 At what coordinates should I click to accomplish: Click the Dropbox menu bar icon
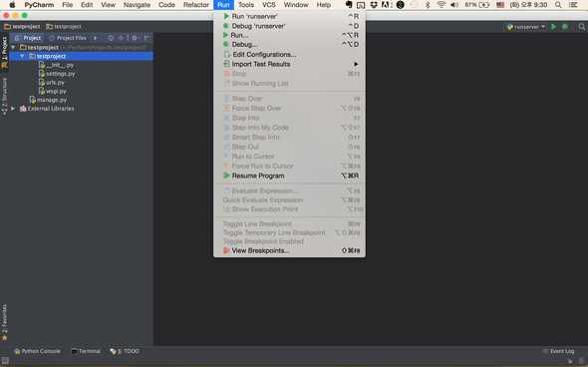pos(374,5)
